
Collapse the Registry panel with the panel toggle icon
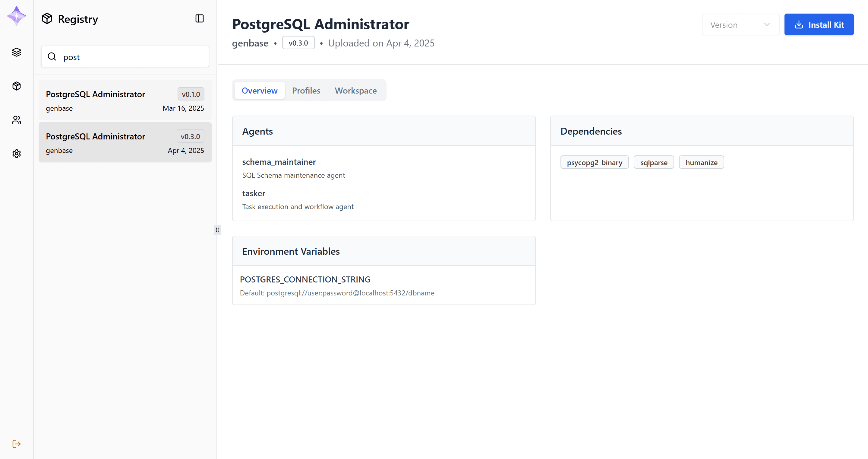tap(200, 18)
